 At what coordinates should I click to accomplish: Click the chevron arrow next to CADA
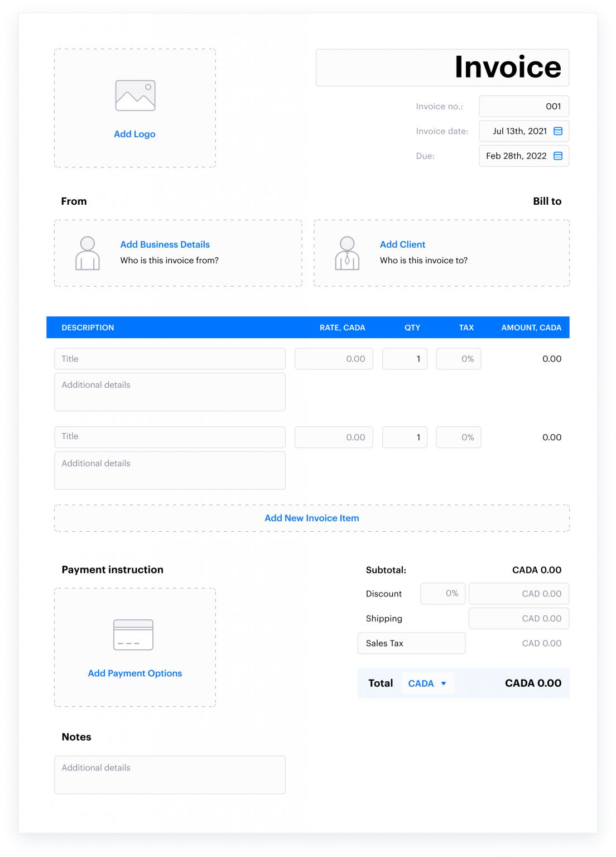[x=444, y=683]
